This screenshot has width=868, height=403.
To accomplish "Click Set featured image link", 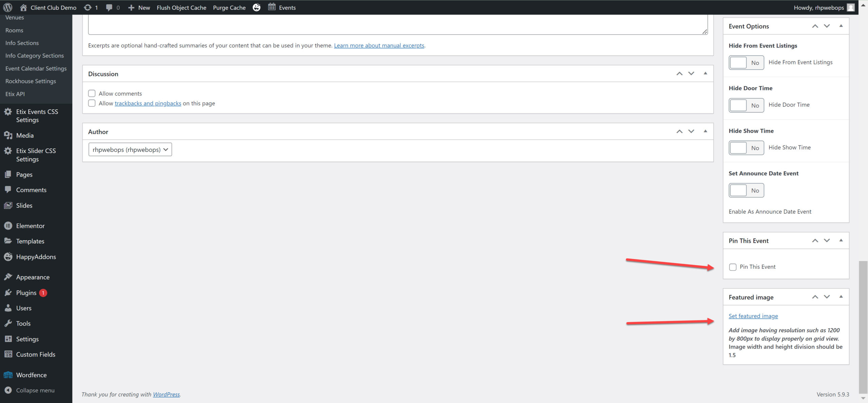I will 753,316.
